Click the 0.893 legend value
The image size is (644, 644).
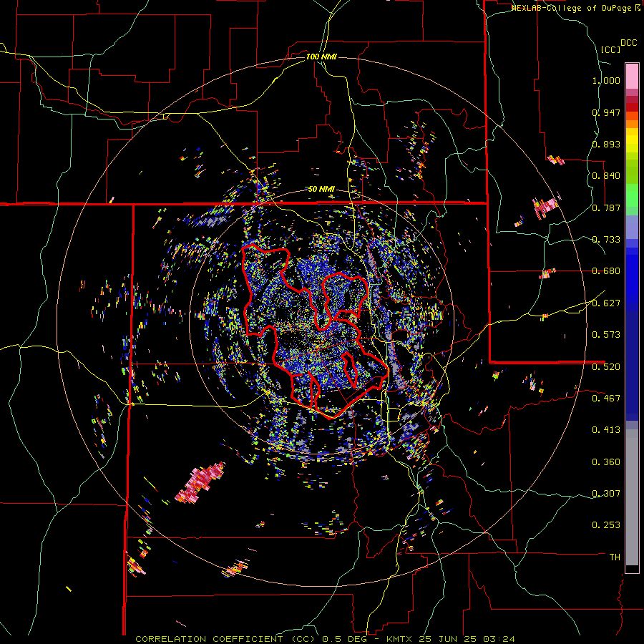click(x=606, y=144)
